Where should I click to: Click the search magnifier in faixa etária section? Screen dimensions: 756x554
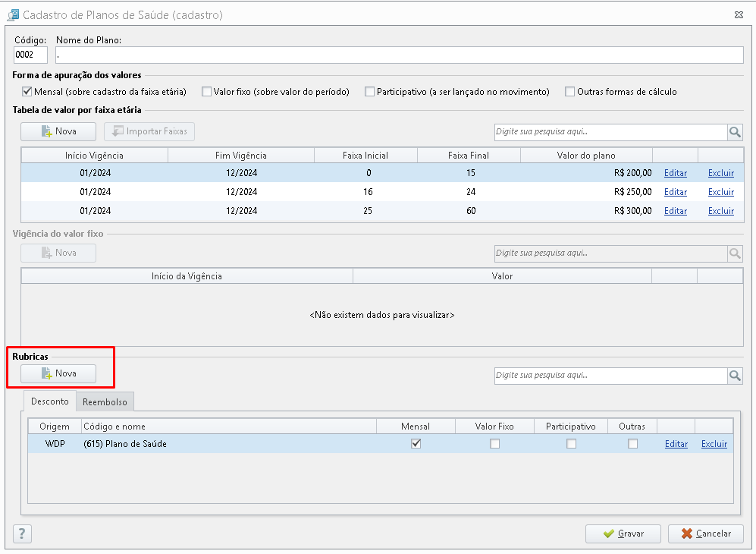735,132
